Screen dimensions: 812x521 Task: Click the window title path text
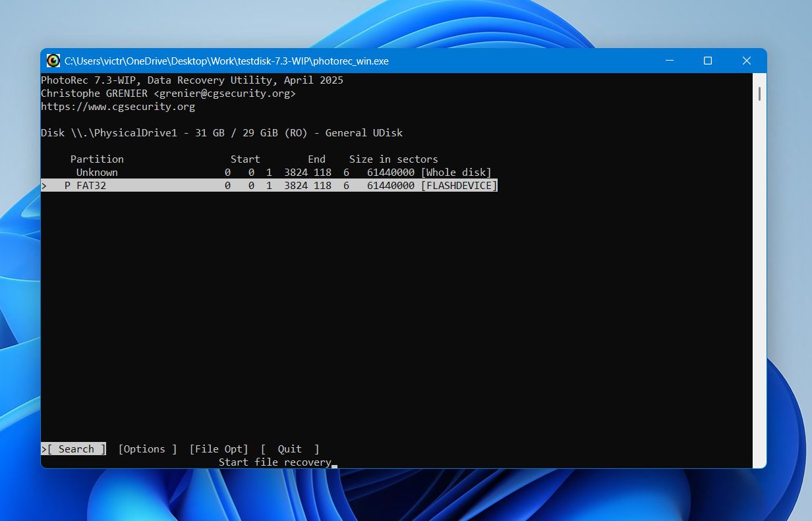coord(227,61)
